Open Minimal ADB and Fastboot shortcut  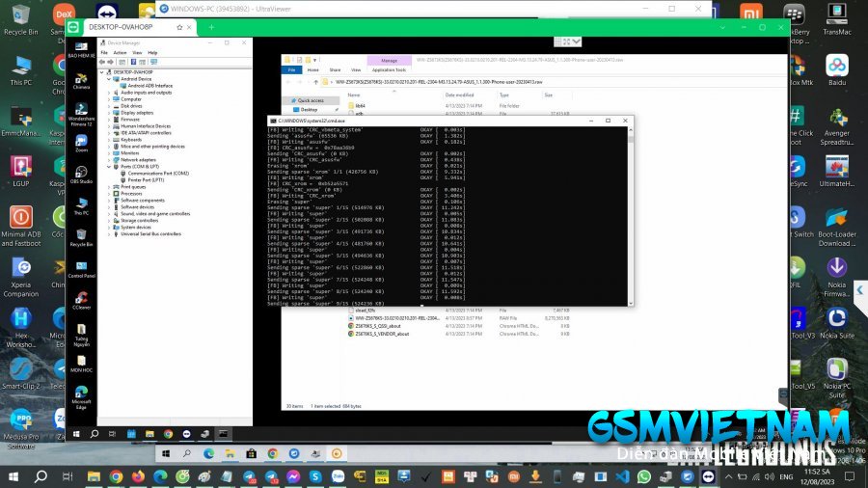click(20, 227)
